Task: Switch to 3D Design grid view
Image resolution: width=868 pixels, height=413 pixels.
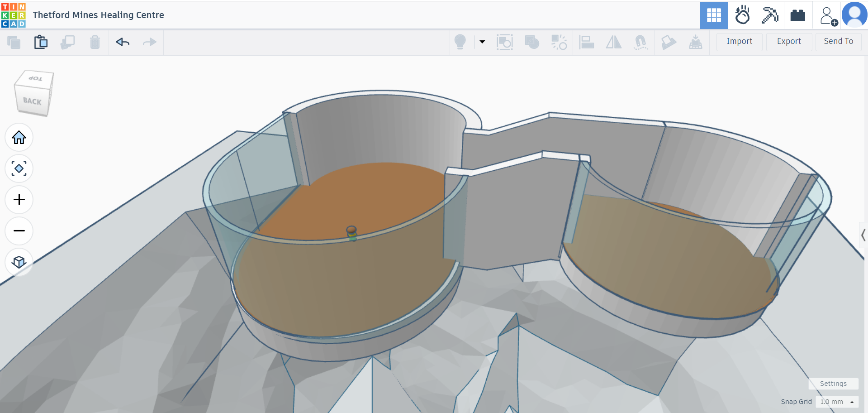Action: click(x=714, y=15)
